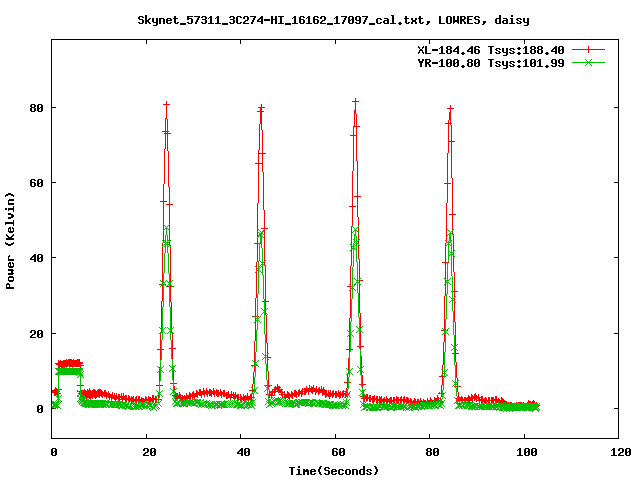Click the red peak top near 64 seconds
The height and width of the screenshot is (480, 640).
[356, 101]
